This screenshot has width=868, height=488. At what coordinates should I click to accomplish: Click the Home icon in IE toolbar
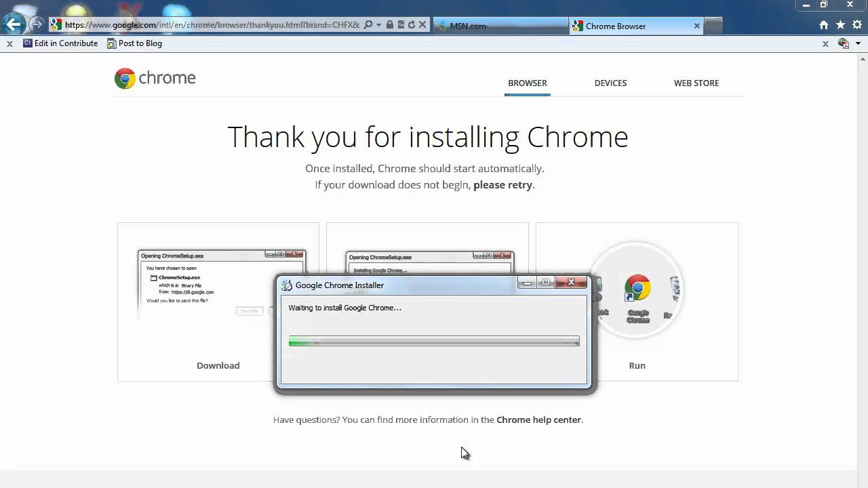(824, 25)
